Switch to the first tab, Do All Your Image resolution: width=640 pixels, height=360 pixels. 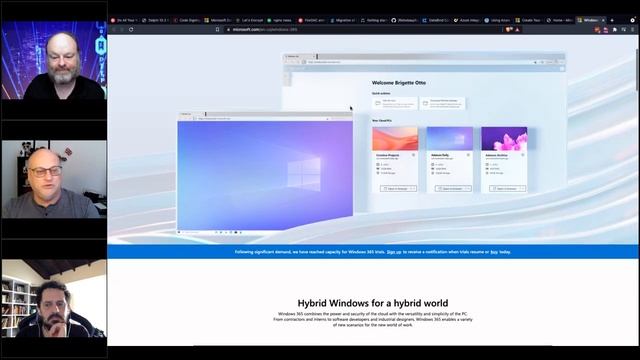(124, 20)
